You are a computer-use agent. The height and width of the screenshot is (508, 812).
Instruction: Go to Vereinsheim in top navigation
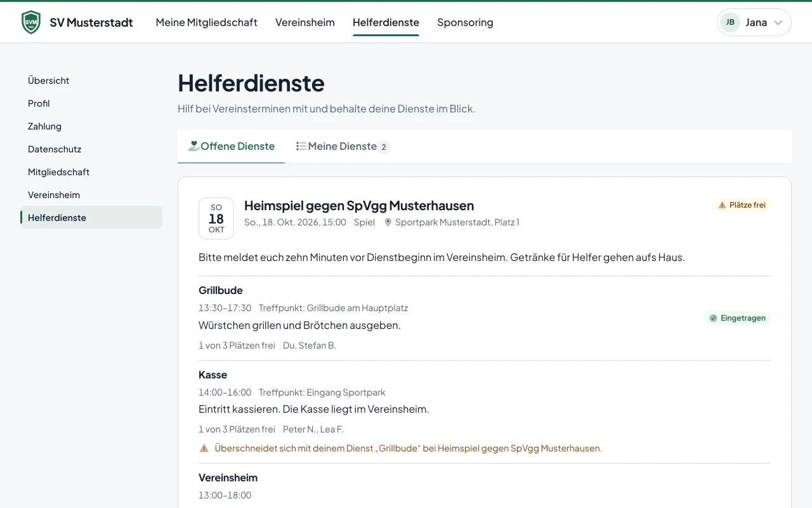coord(305,22)
